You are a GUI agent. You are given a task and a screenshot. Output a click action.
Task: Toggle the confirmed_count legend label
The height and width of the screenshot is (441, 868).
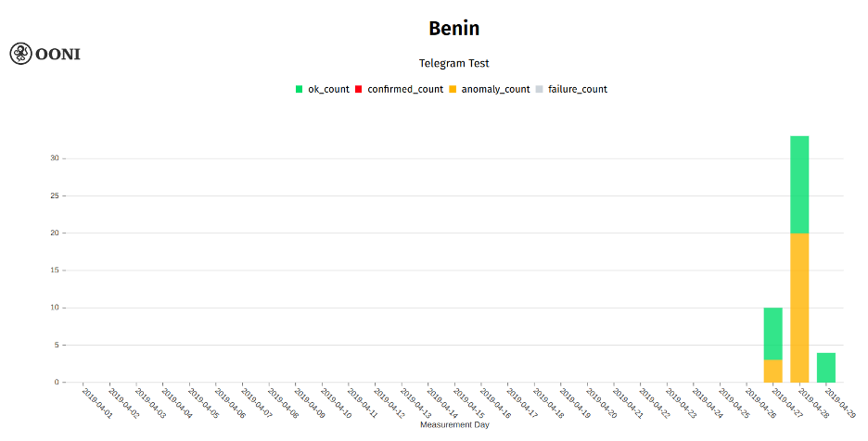click(405, 89)
